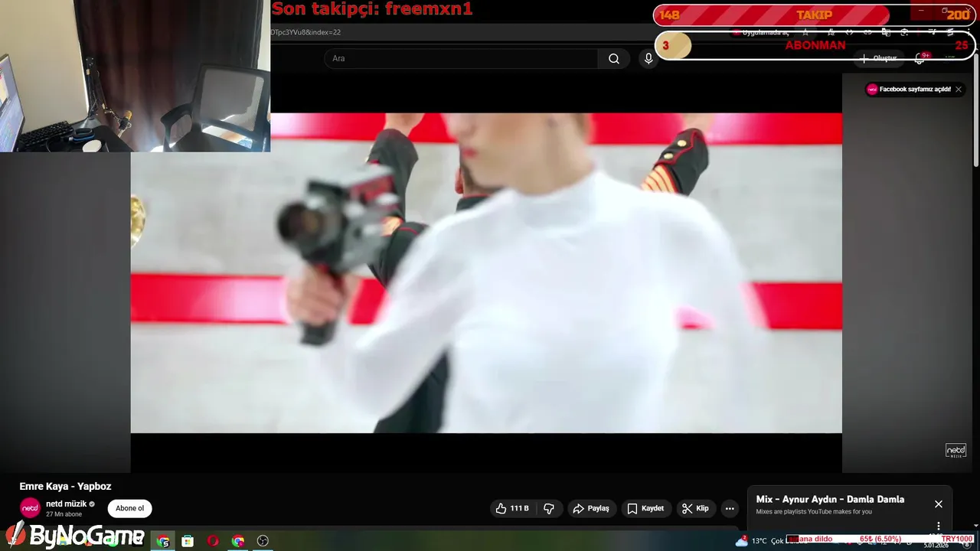Open the more actions three-dot menu beside Klip
The image size is (980, 551).
pos(730,508)
